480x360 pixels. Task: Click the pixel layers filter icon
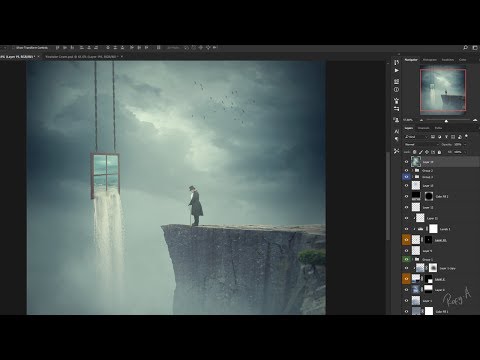433,137
